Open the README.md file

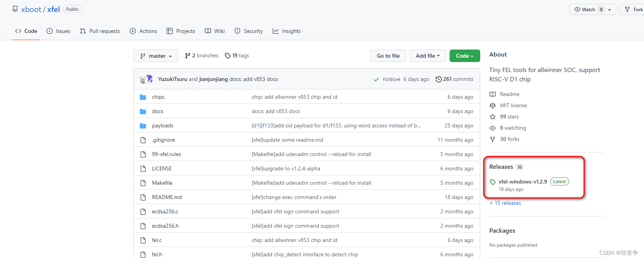click(x=167, y=197)
